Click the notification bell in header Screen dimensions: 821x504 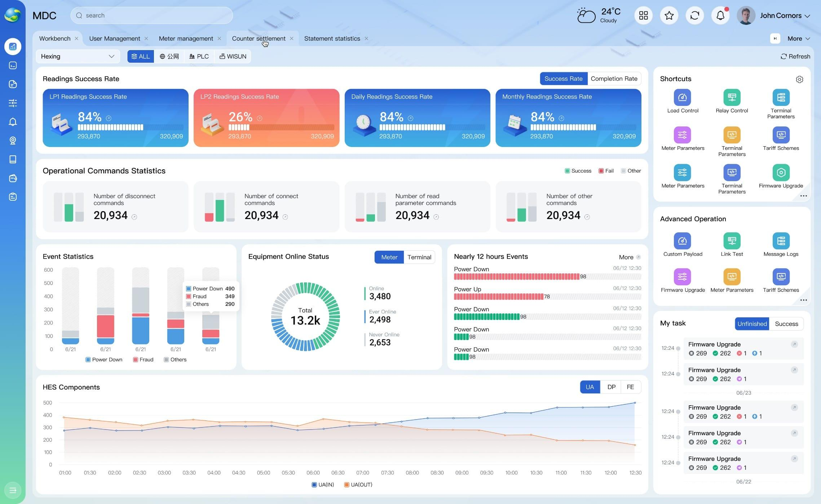(x=720, y=15)
